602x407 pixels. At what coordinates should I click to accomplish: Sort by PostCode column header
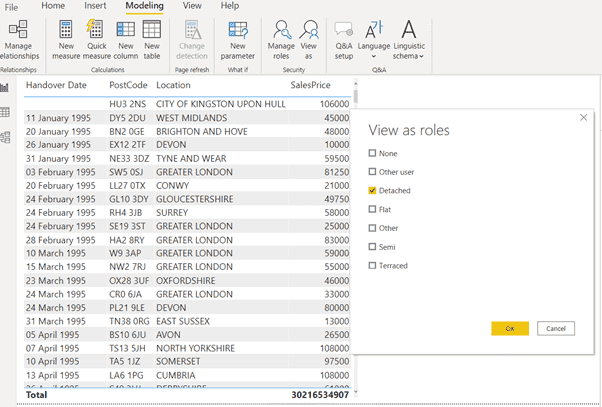point(128,85)
